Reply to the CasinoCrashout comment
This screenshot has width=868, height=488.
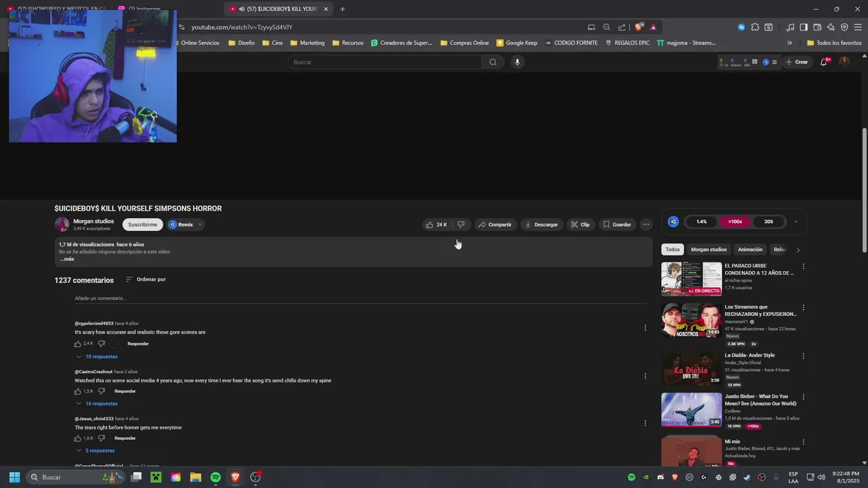[x=125, y=391]
